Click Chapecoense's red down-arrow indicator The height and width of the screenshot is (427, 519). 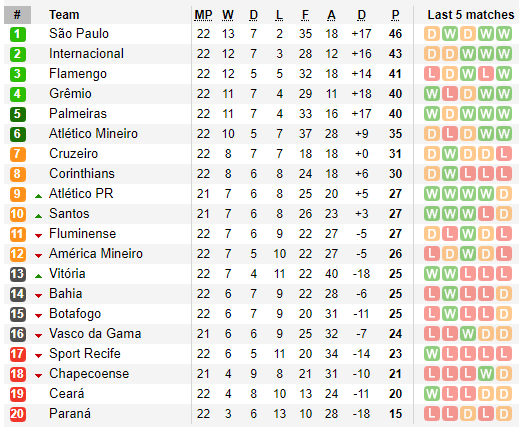(x=38, y=376)
